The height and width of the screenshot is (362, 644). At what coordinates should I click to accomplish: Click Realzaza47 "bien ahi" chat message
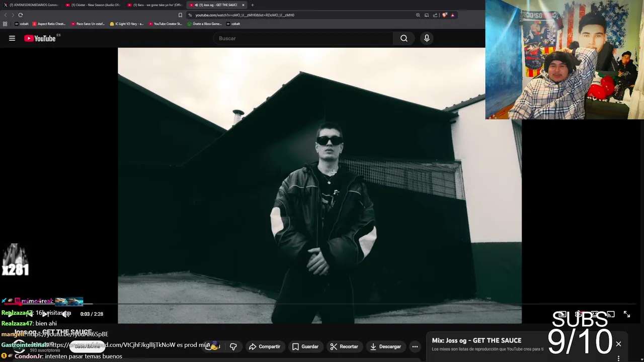point(29,323)
